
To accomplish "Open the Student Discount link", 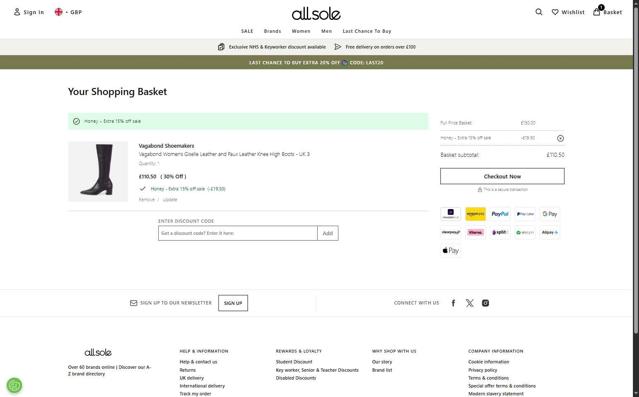I will coord(294,362).
